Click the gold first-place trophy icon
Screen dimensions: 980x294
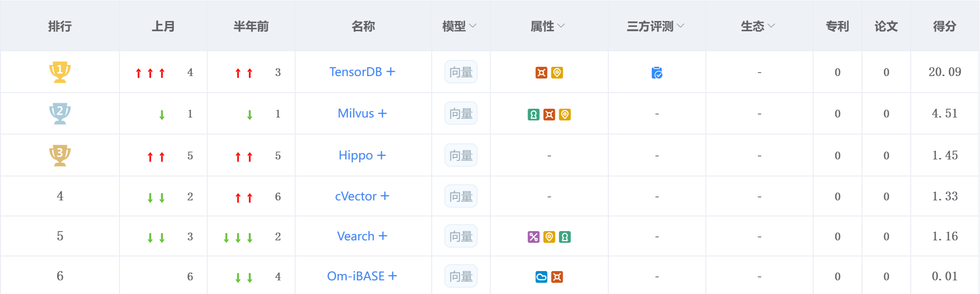click(60, 72)
